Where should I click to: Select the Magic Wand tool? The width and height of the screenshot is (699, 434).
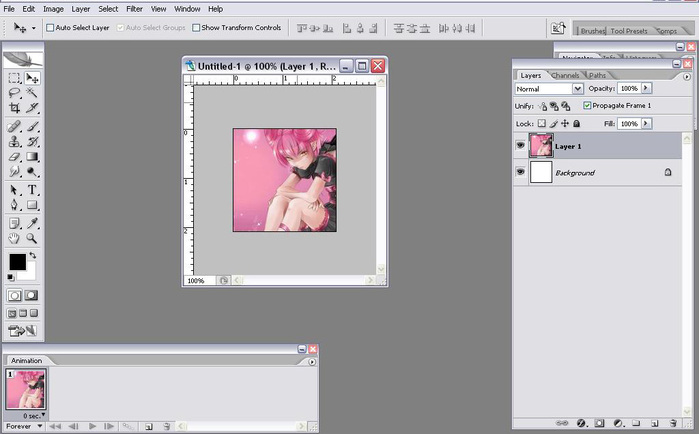click(32, 93)
